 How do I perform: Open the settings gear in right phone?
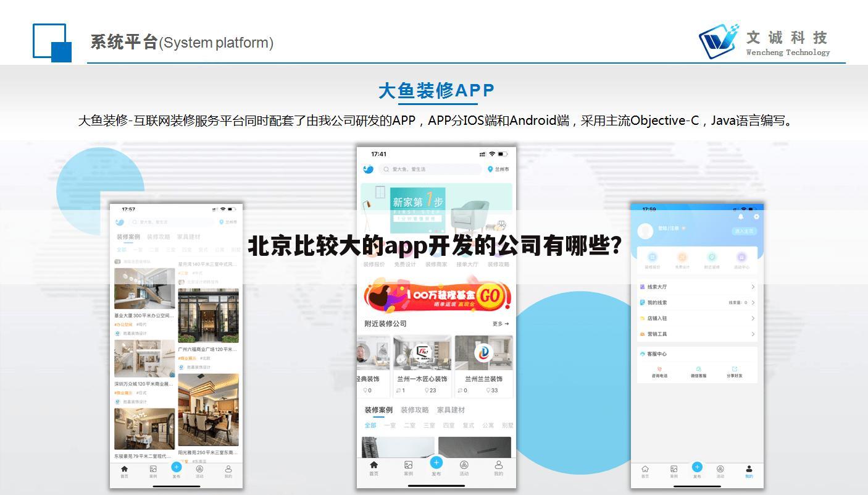coord(756,217)
